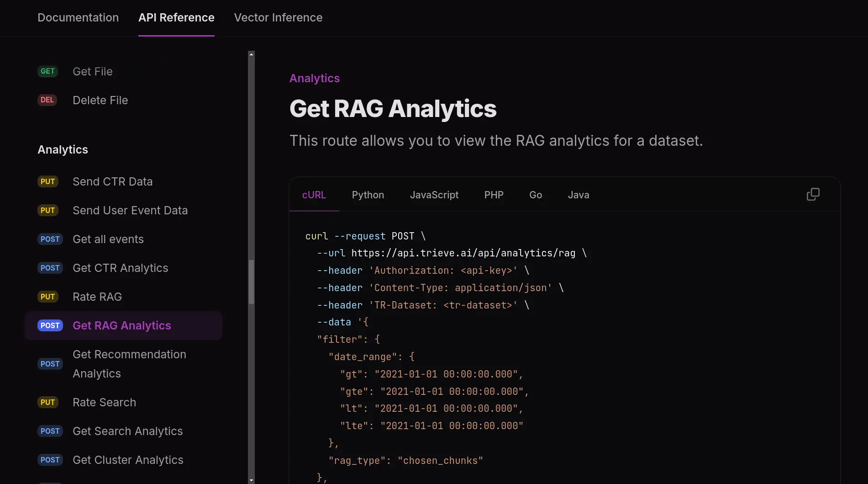Open Get Recommendation Analytics endpoint
The width and height of the screenshot is (868, 484).
(x=129, y=364)
